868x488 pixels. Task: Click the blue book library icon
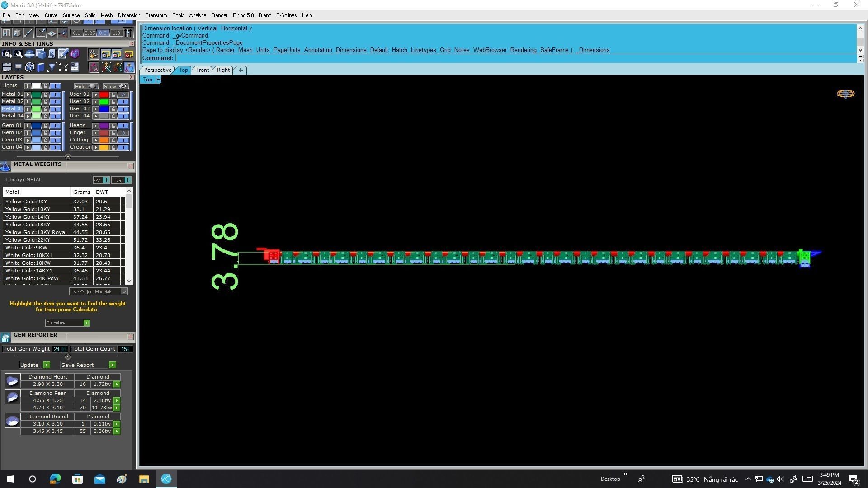(x=41, y=68)
